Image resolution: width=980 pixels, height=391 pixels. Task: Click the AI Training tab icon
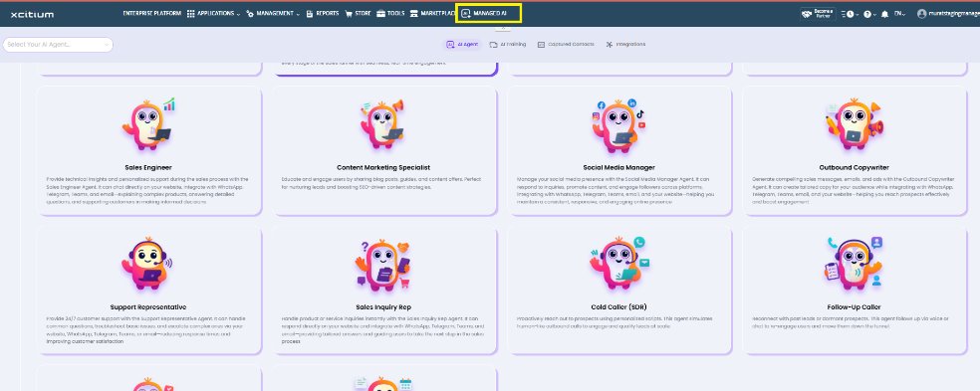click(x=493, y=45)
